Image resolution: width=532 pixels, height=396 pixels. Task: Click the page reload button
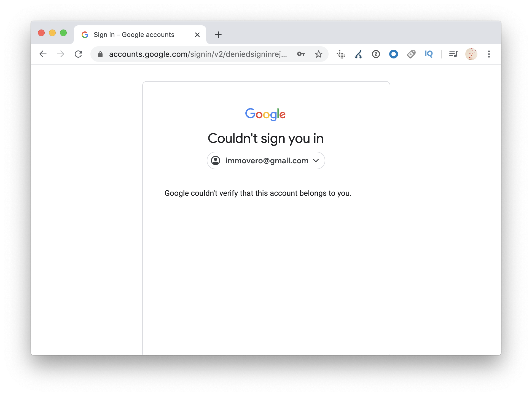tap(79, 54)
